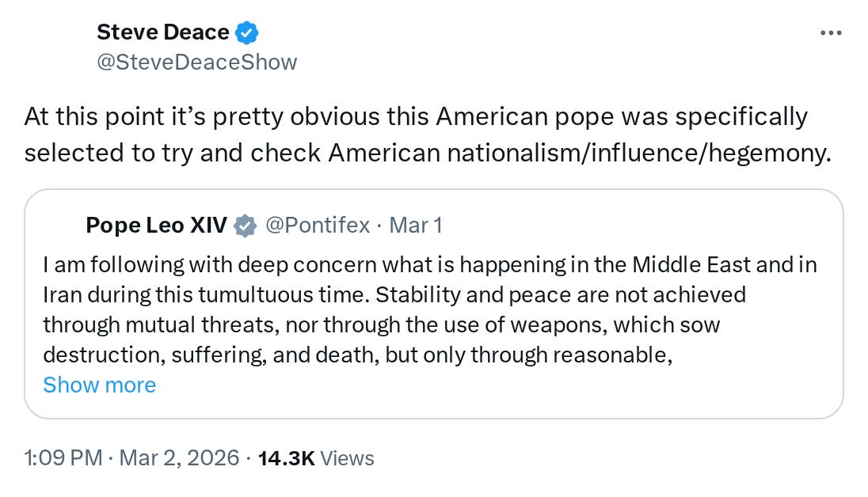Click the main post line starting "At this point"

(415, 116)
